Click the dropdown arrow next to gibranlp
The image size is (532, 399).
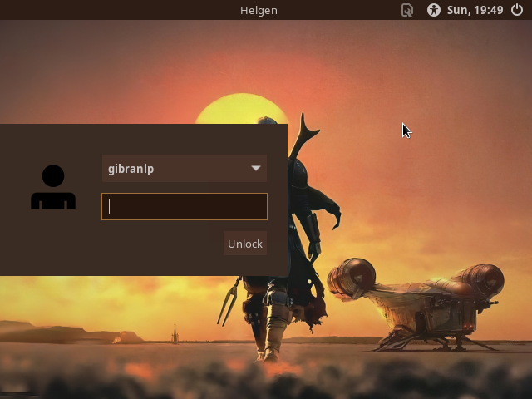[x=256, y=168]
